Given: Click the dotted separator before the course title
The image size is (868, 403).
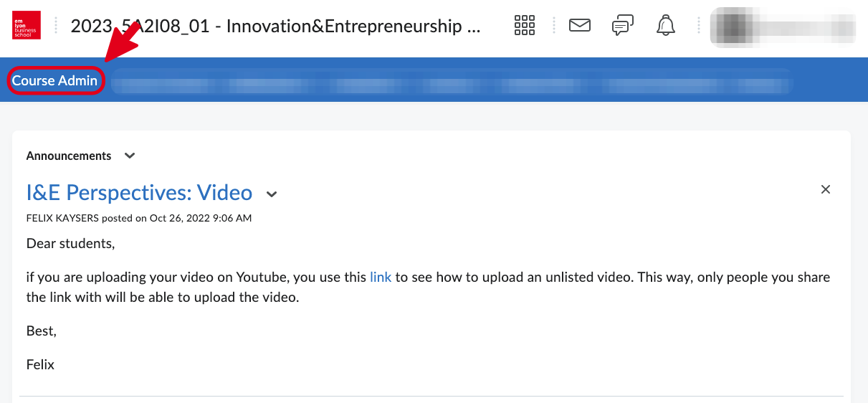Looking at the screenshot, I should click(x=55, y=26).
